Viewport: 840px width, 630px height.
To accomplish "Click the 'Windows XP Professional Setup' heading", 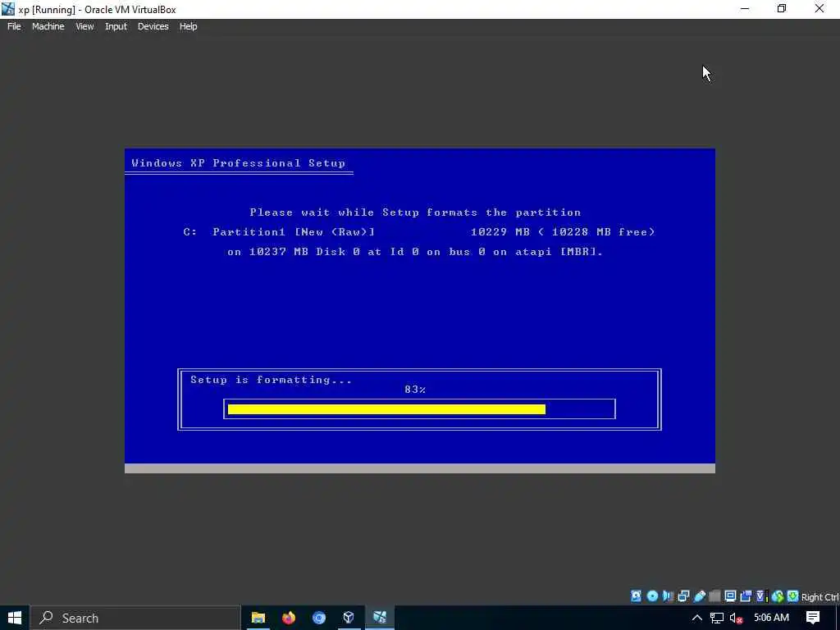I will click(x=239, y=163).
